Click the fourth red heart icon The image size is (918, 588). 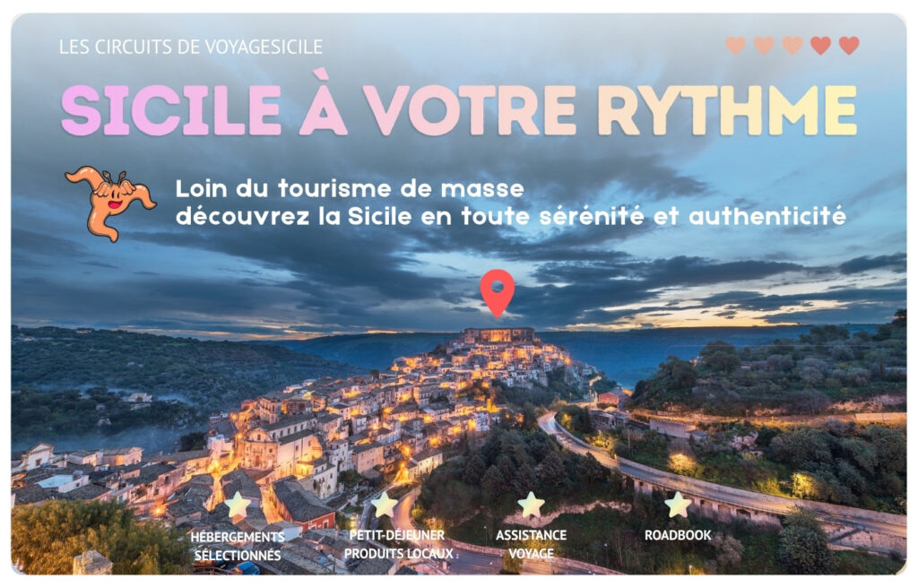(820, 46)
